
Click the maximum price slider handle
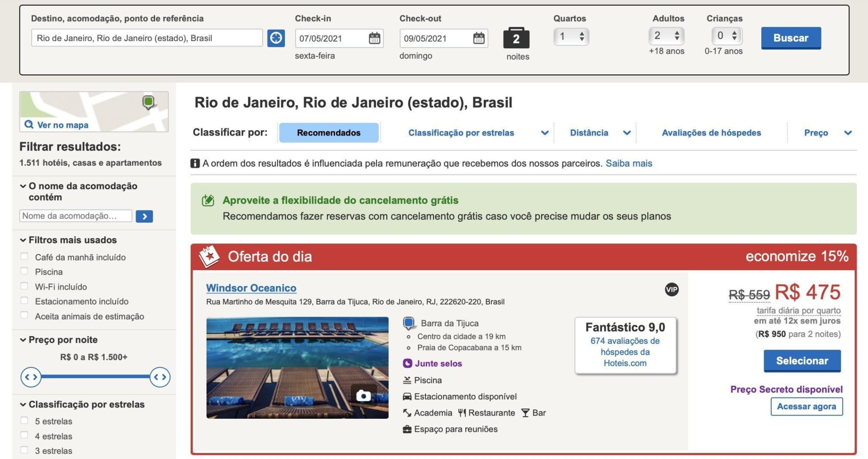click(x=160, y=377)
